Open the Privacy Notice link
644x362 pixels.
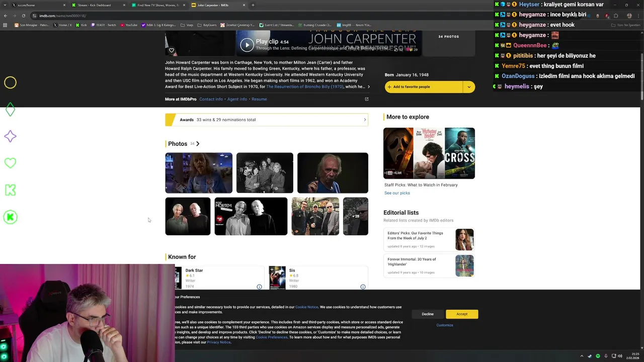pos(219,342)
